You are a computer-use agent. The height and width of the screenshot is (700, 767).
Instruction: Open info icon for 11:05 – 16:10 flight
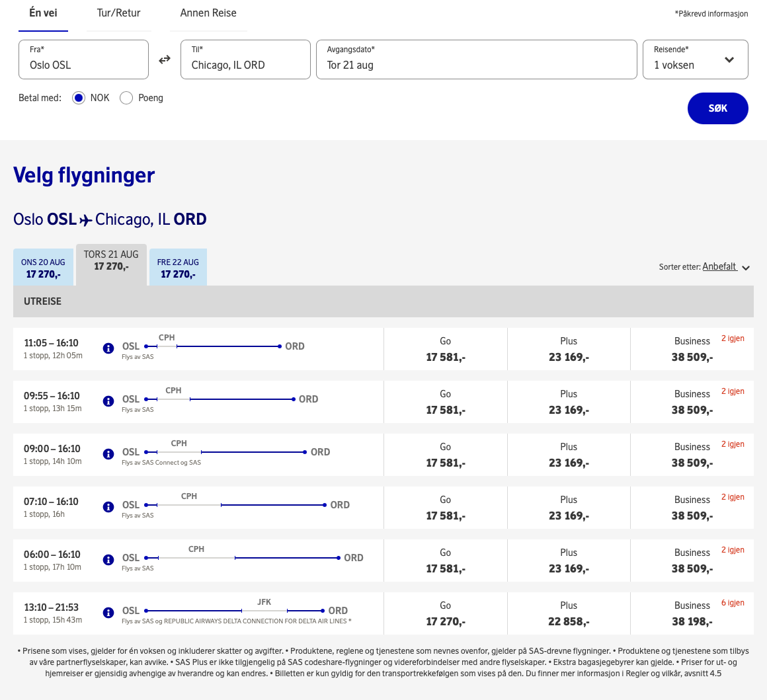pos(108,348)
